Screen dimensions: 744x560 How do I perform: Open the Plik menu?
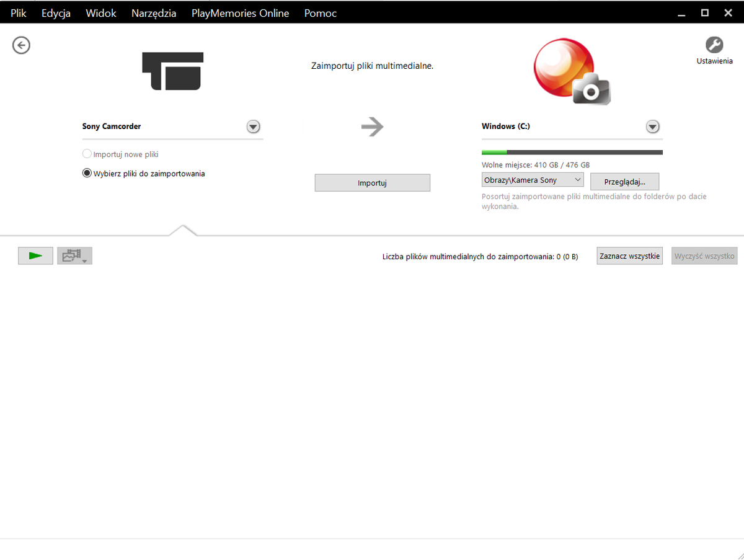(19, 13)
